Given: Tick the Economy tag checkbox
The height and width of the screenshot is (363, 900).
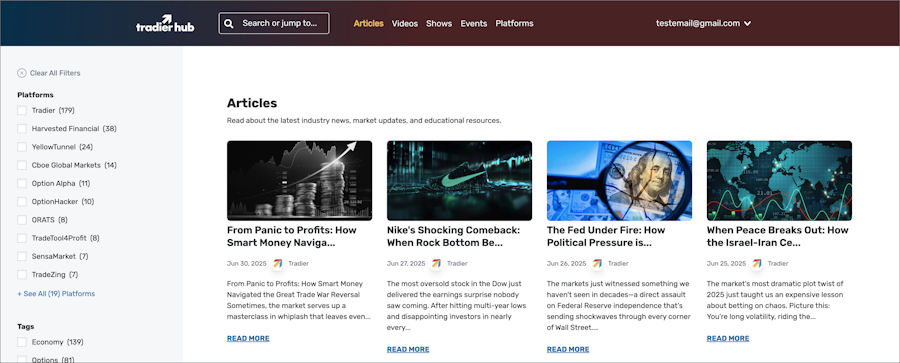Looking at the screenshot, I should [22, 342].
